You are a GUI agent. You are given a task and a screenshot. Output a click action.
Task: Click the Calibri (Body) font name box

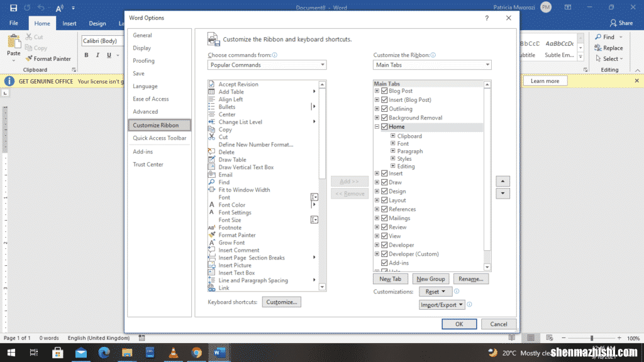(102, 41)
